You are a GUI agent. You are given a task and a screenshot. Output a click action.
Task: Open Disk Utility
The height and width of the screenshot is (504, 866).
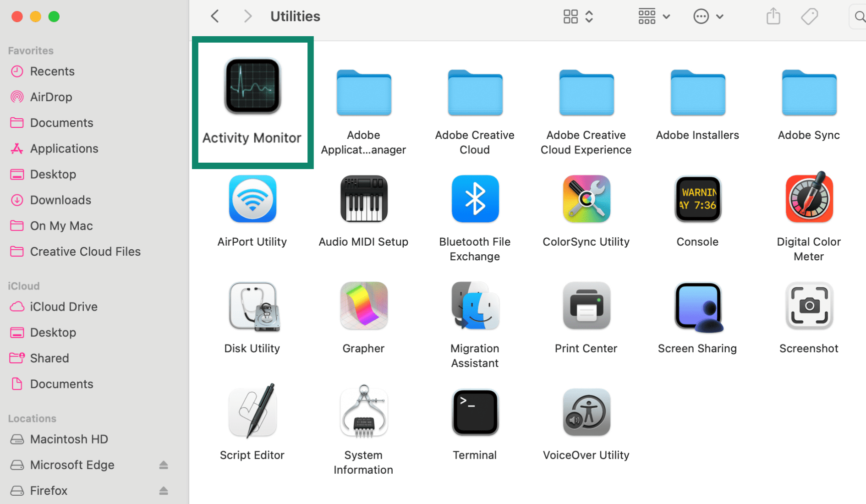[252, 306]
